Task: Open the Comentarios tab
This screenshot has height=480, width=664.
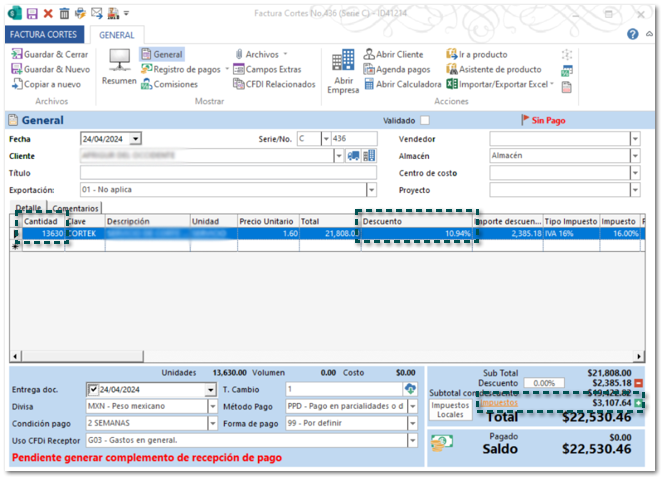Action: 75,207
